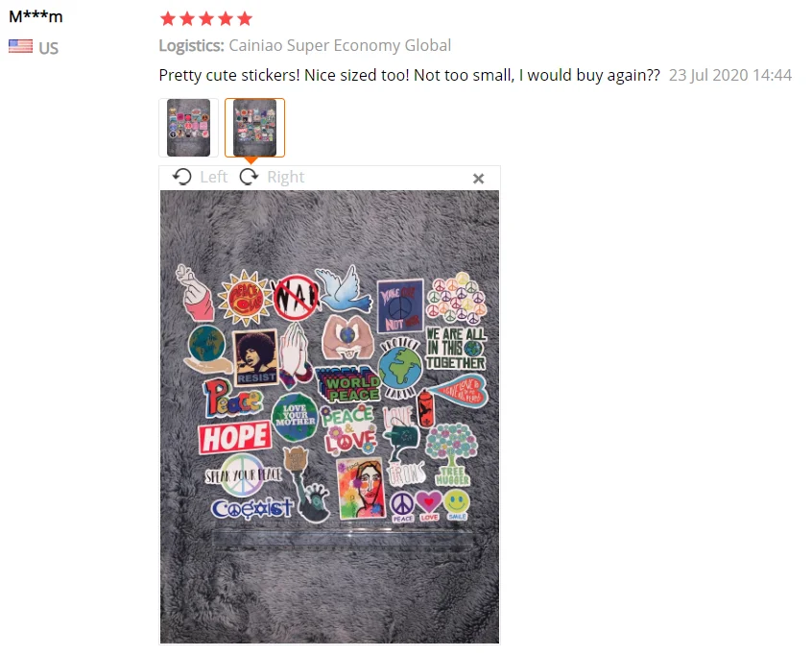
Task: Click the second red rating star
Action: [x=187, y=19]
